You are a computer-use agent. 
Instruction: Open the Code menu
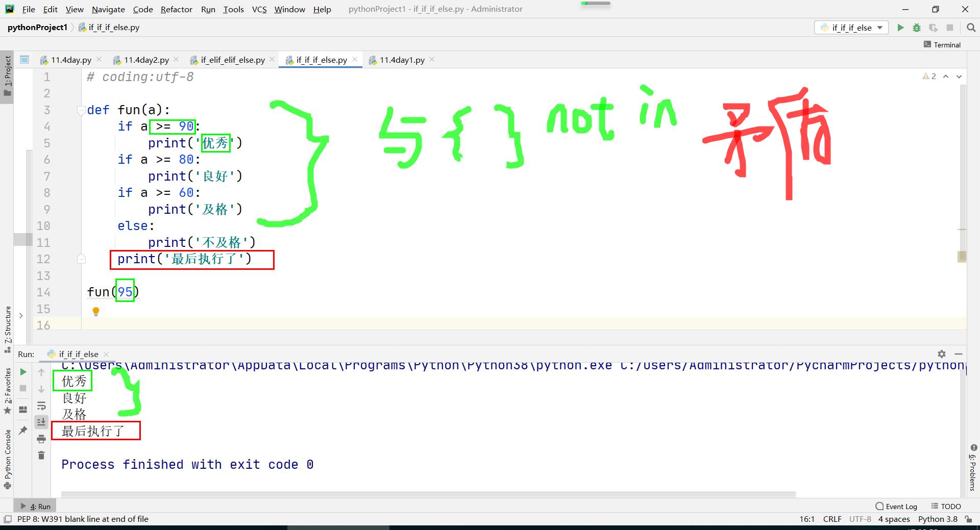click(143, 9)
